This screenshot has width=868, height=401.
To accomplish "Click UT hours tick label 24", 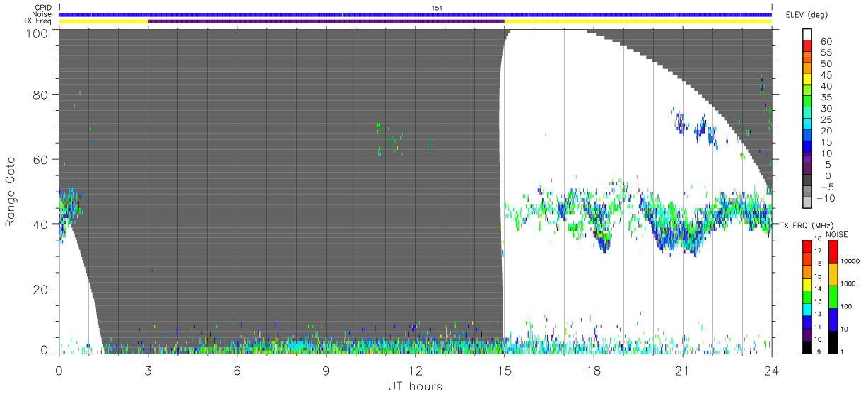I will (772, 370).
